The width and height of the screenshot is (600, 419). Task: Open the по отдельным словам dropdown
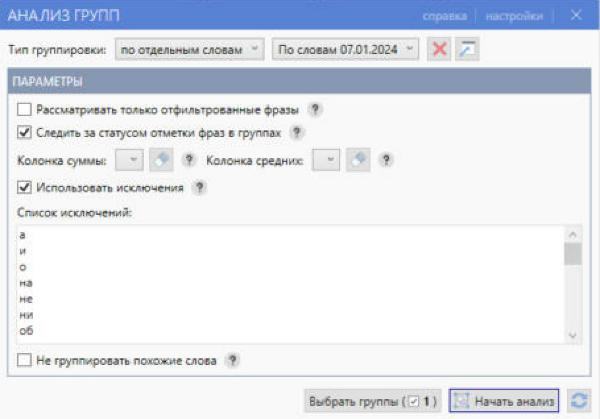point(189,49)
